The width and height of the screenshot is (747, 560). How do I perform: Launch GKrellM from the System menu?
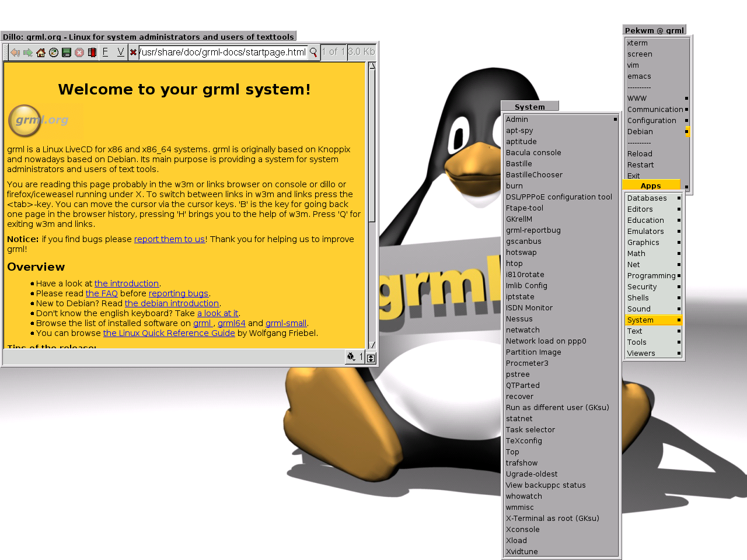[561, 219]
